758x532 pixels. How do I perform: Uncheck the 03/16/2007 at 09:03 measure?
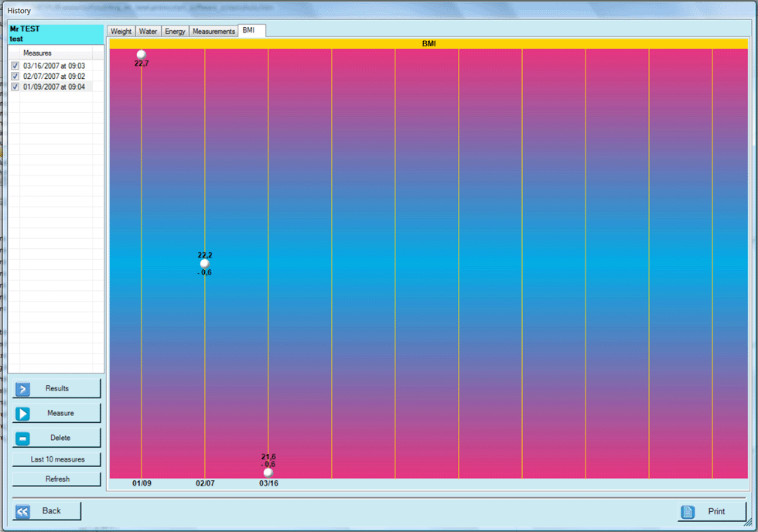click(x=15, y=66)
